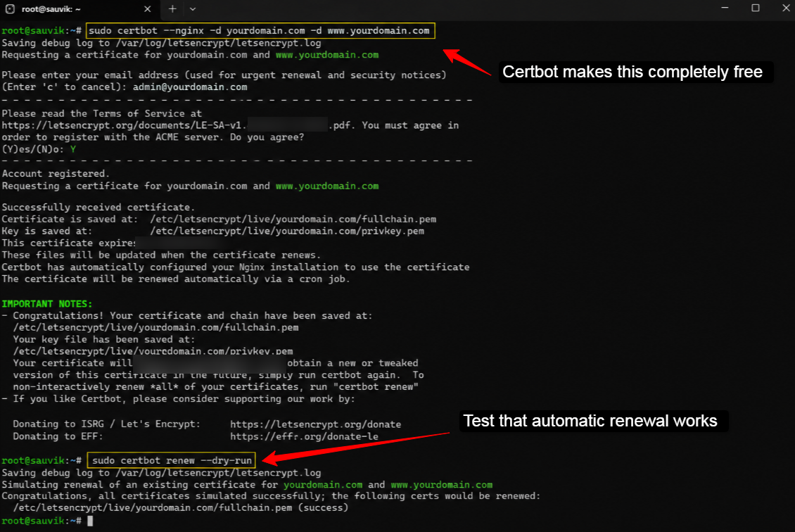Click the sudo certbot renew --dry-run command
The width and height of the screenshot is (795, 532).
coord(172,460)
